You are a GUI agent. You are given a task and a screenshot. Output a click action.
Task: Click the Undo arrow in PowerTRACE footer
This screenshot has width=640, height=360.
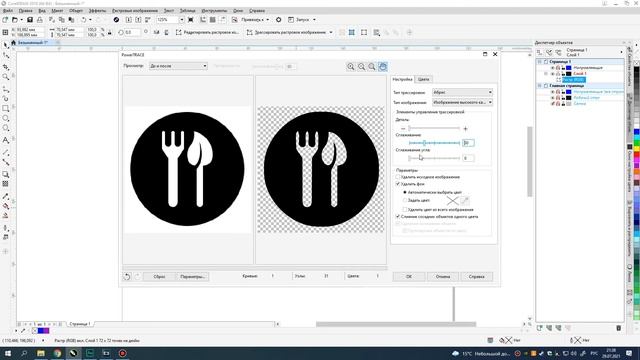click(127, 277)
